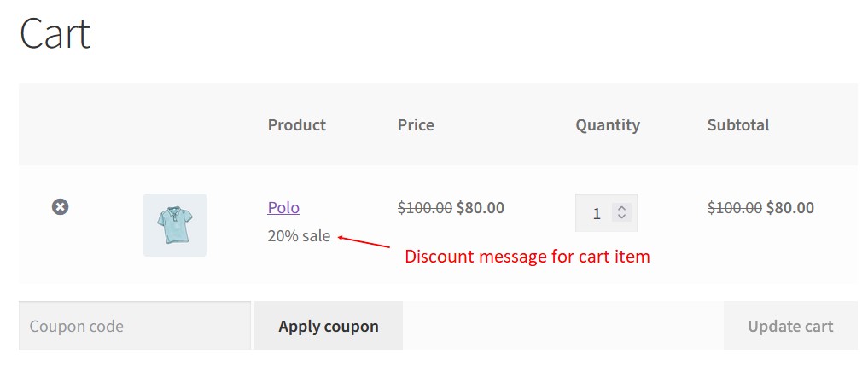Image resolution: width=868 pixels, height=376 pixels.
Task: Click the Update cart button
Action: pyautogui.click(x=790, y=326)
